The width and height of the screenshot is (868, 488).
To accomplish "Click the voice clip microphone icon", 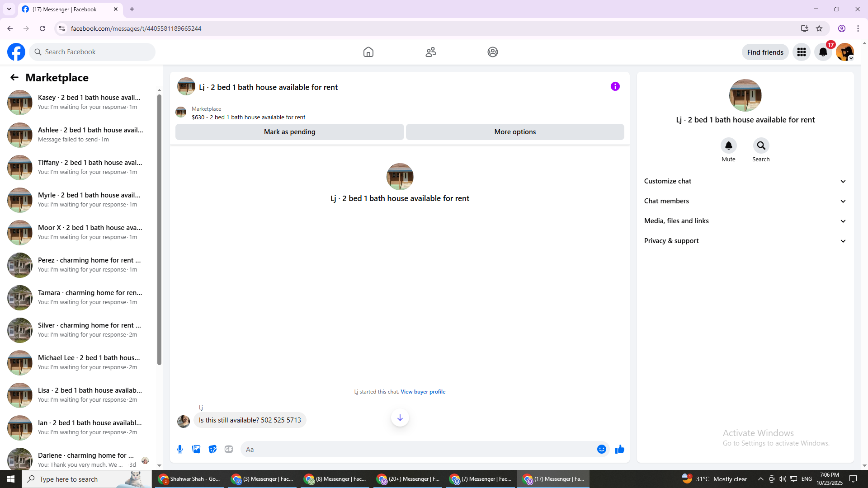I will pyautogui.click(x=180, y=449).
